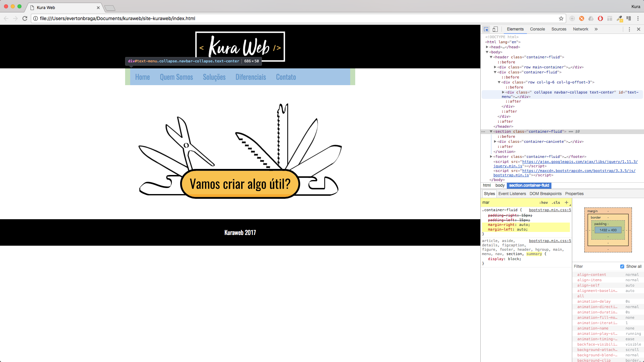Expand the footer container-fluid node
This screenshot has height=362, width=644.
point(491,157)
